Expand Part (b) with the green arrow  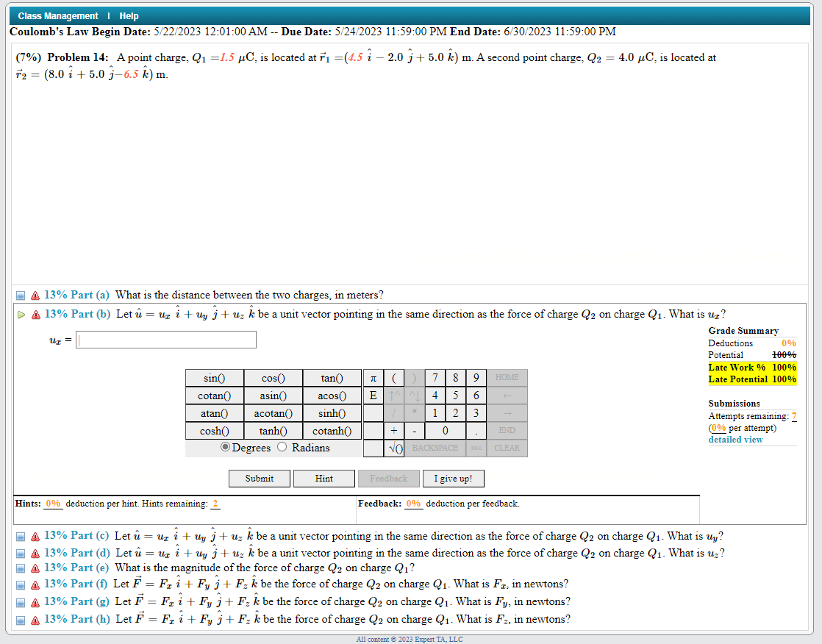[x=20, y=314]
